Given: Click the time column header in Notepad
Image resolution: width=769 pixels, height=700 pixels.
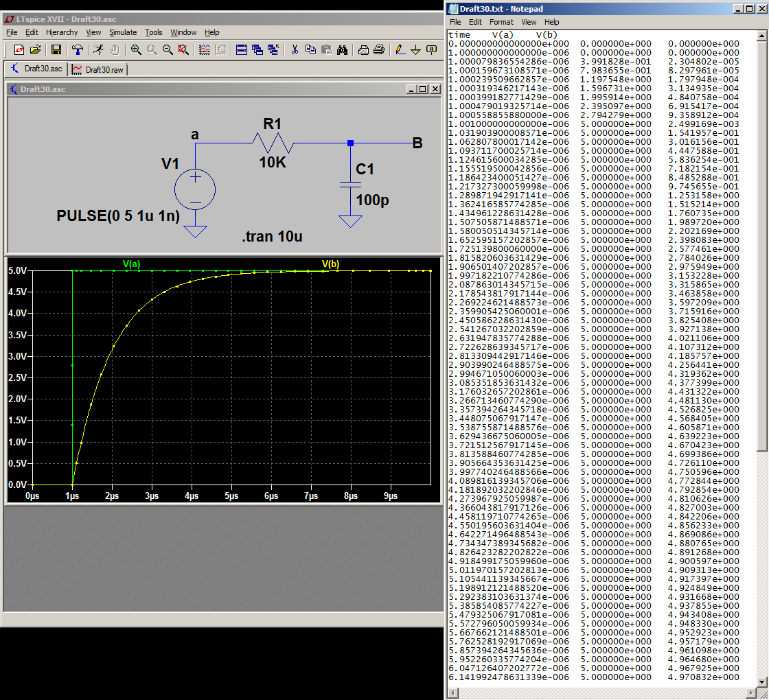Looking at the screenshot, I should tap(459, 35).
